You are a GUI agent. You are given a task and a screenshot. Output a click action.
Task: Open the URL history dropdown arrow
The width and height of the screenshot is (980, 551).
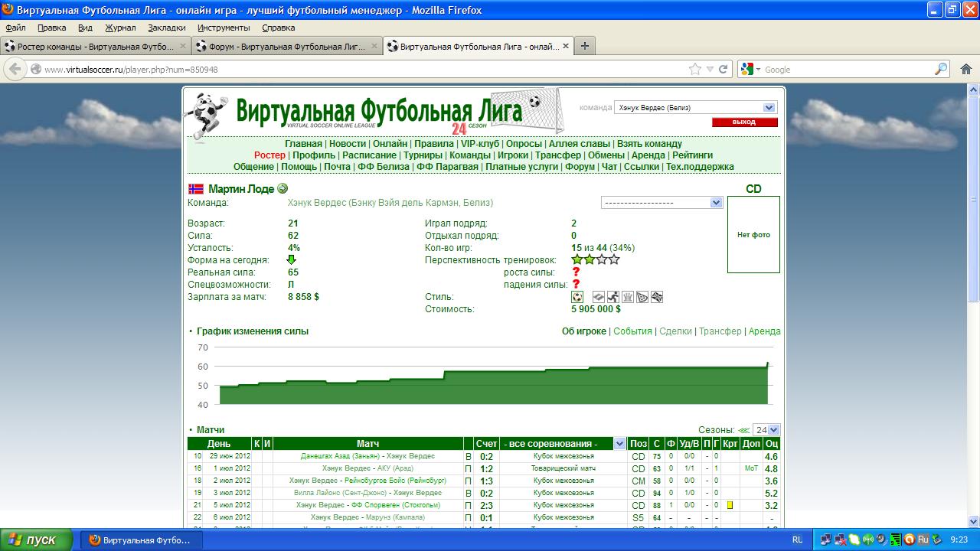710,69
